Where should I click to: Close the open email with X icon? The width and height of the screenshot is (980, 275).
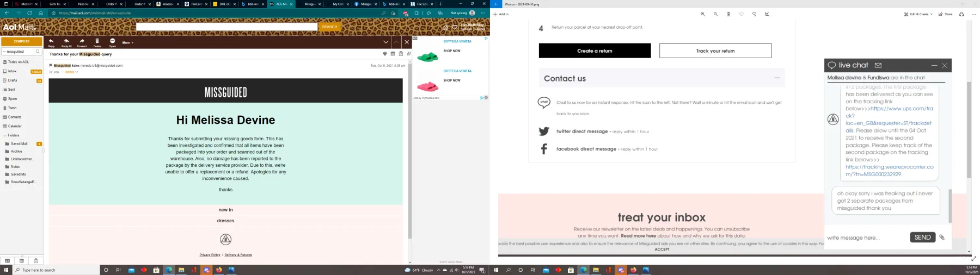pos(407,42)
